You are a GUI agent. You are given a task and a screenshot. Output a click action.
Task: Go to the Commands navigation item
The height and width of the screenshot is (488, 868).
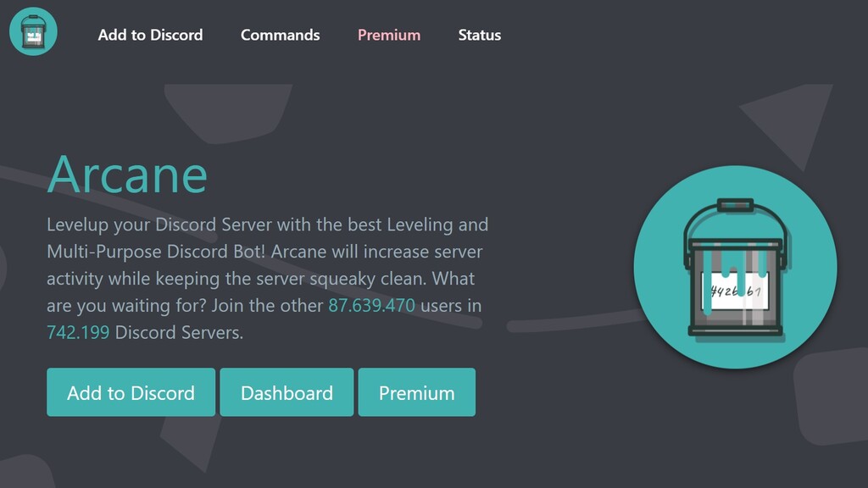280,35
